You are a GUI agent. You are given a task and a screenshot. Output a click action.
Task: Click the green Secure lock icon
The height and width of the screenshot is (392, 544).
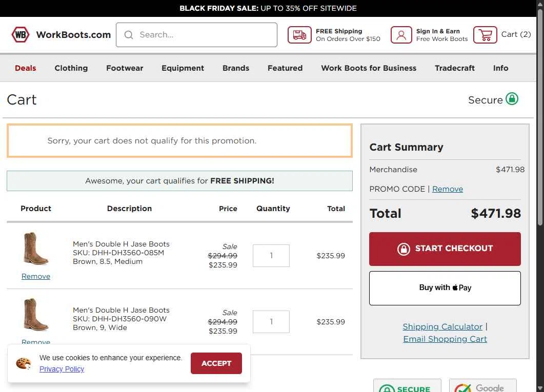tap(512, 99)
